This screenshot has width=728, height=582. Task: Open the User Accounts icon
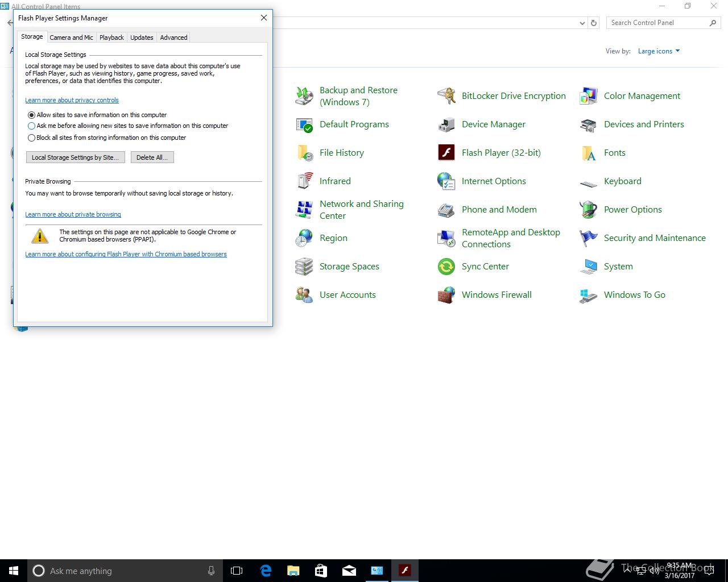click(304, 295)
